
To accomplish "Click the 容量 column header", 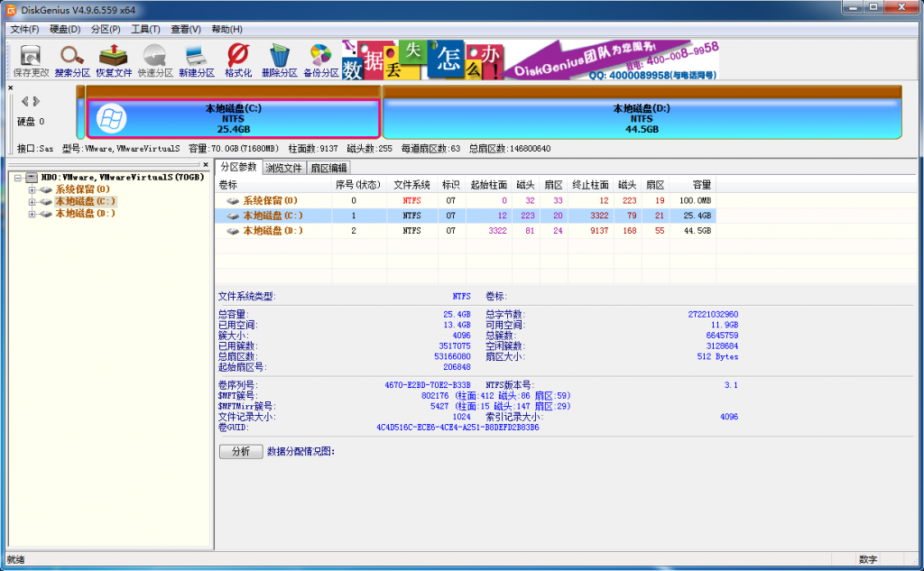I will click(692, 185).
